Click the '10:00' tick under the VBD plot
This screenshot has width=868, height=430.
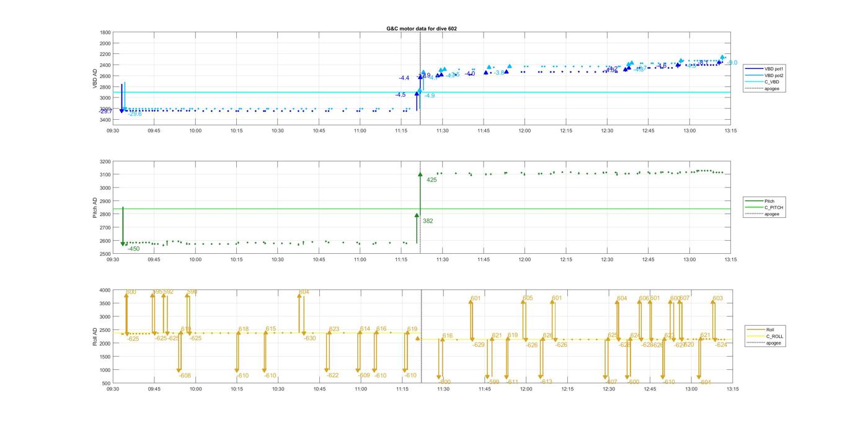coord(195,130)
